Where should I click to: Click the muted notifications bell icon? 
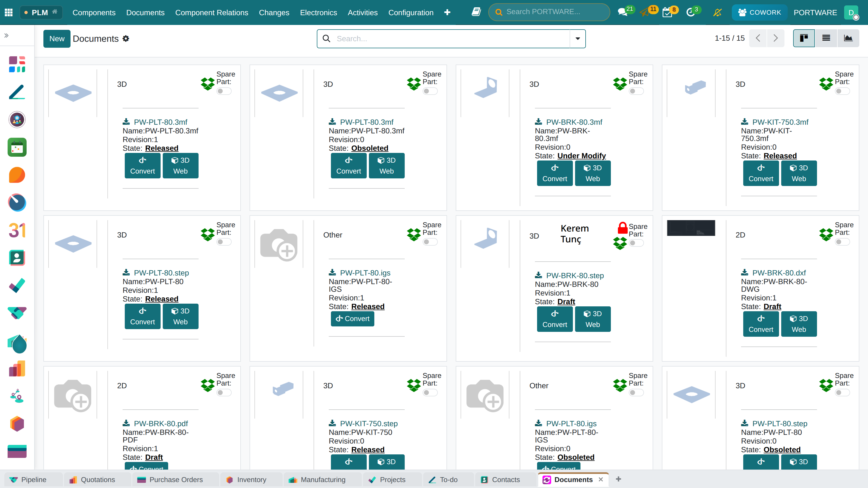[x=717, y=12]
